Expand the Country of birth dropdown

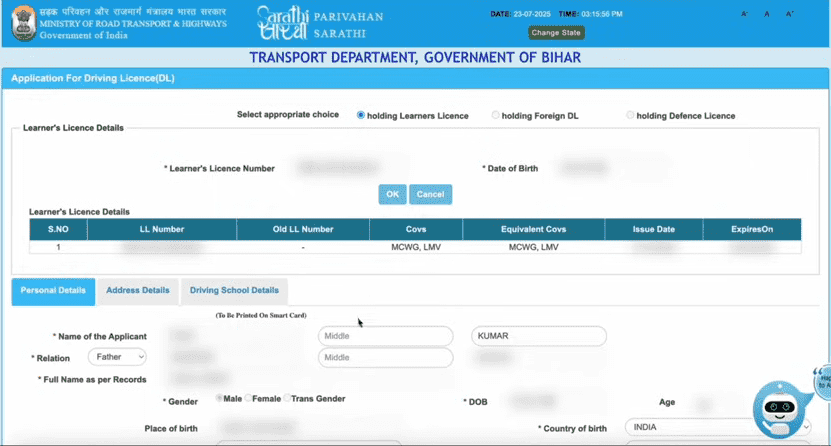716,428
